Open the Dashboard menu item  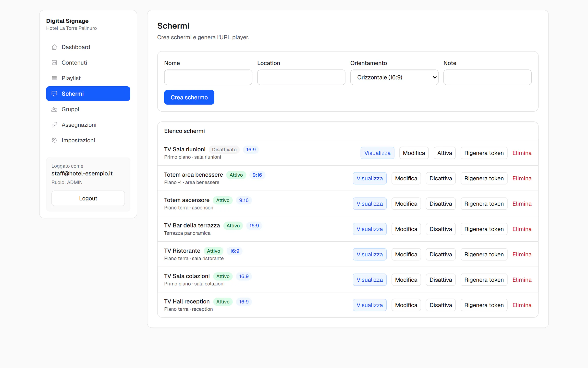coord(88,47)
